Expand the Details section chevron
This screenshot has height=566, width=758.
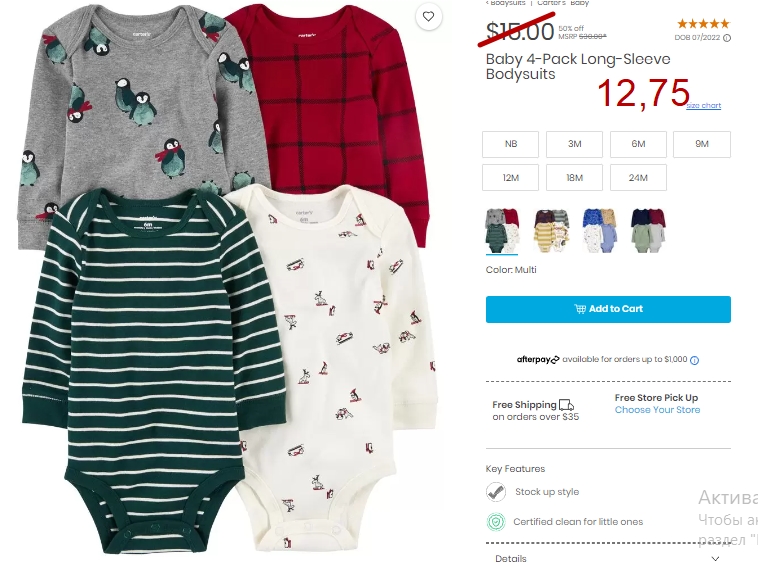715,559
